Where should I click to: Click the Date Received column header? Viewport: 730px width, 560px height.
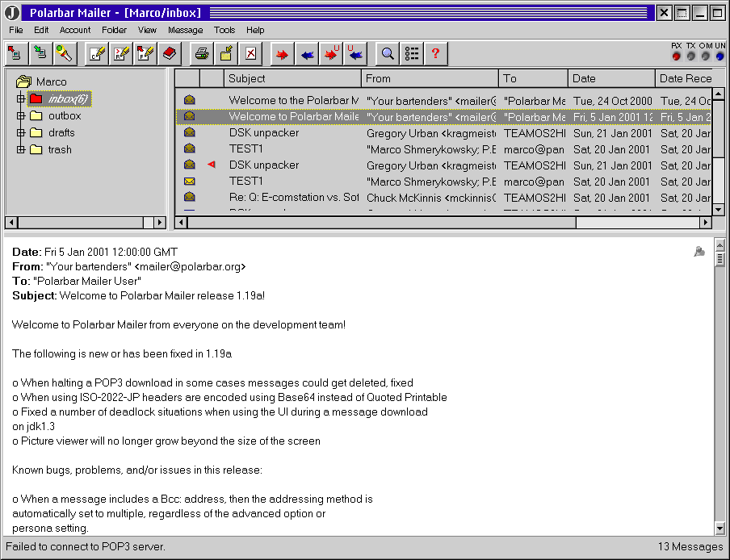coord(683,78)
